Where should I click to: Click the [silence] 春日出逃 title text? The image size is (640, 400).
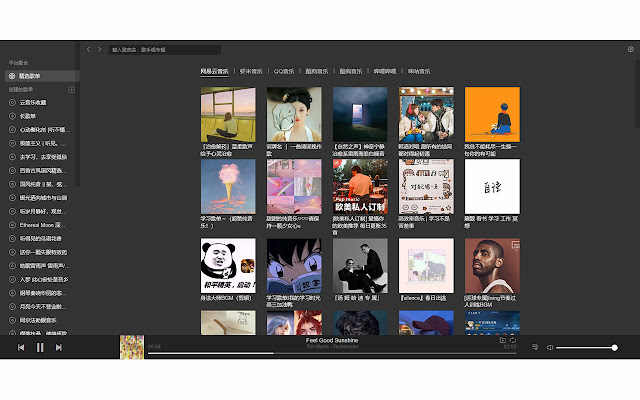(x=422, y=298)
